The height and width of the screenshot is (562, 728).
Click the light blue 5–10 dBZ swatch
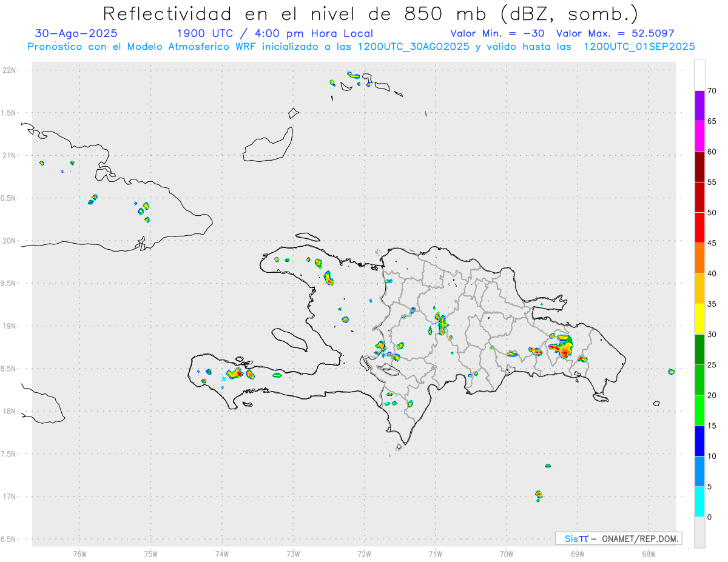pos(699,472)
